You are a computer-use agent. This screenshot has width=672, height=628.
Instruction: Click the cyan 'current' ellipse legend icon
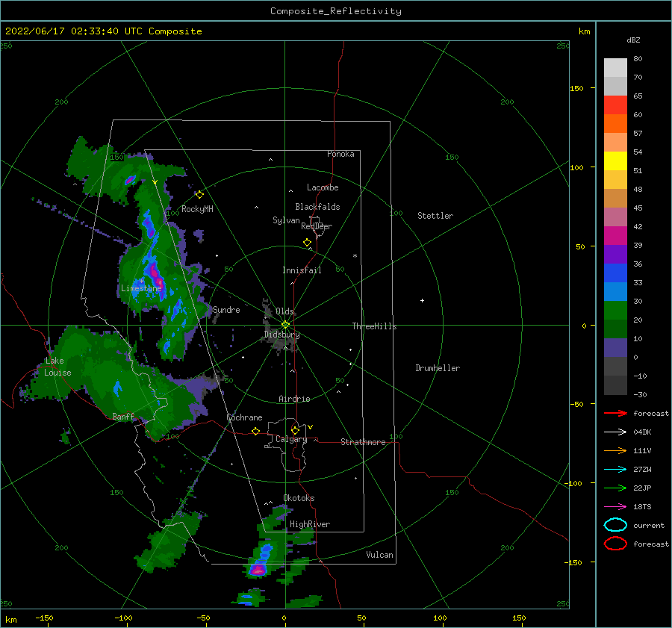pos(615,525)
